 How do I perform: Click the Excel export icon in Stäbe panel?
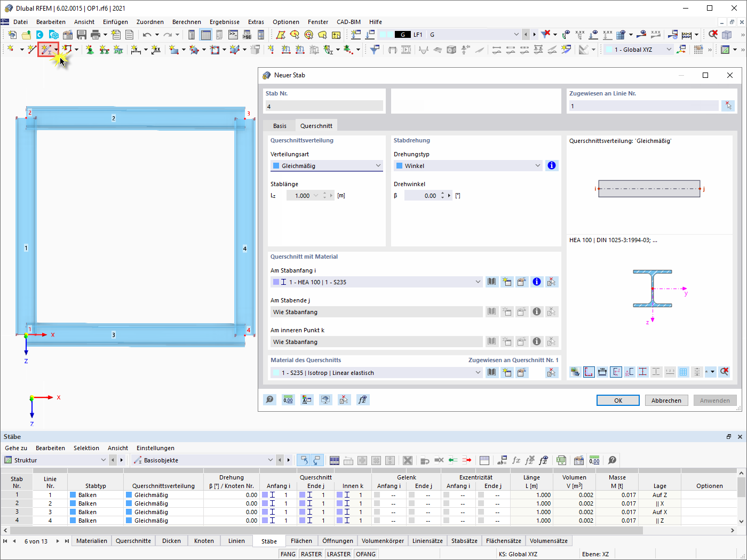pos(561,460)
